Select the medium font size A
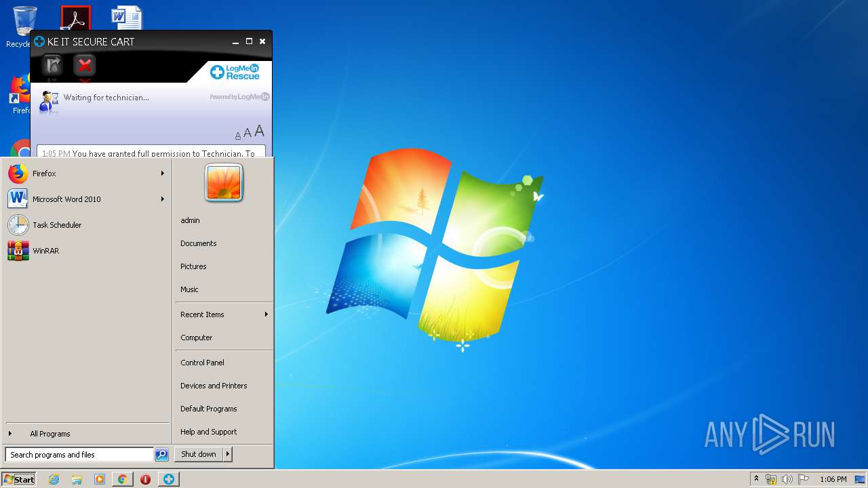The image size is (868, 488). point(248,134)
